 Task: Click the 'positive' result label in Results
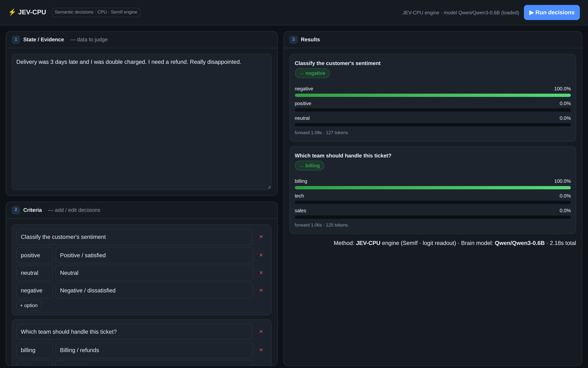(303, 104)
